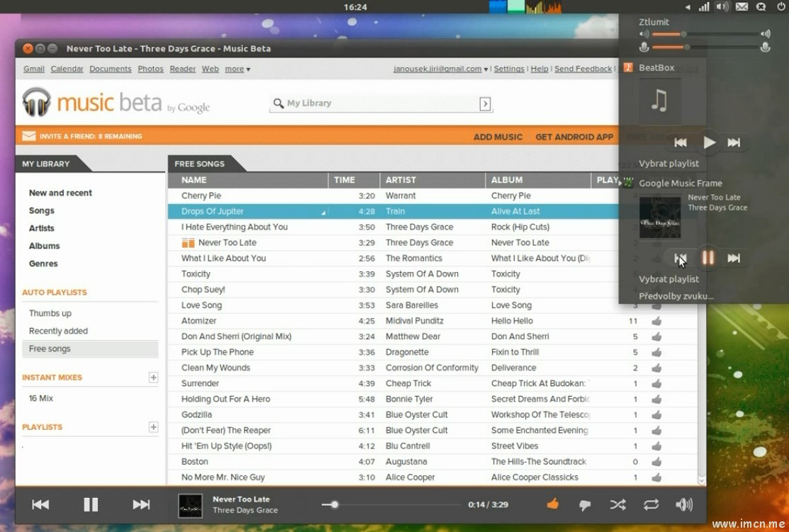Click the now-playing bars icon beside Never Too Late
Viewport: 789px width, 532px height.
click(x=188, y=243)
